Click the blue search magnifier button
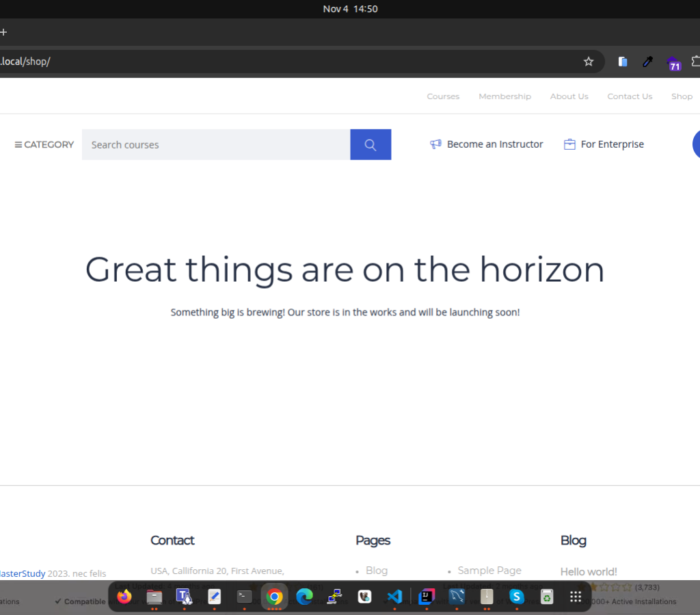The height and width of the screenshot is (615, 700). (371, 144)
